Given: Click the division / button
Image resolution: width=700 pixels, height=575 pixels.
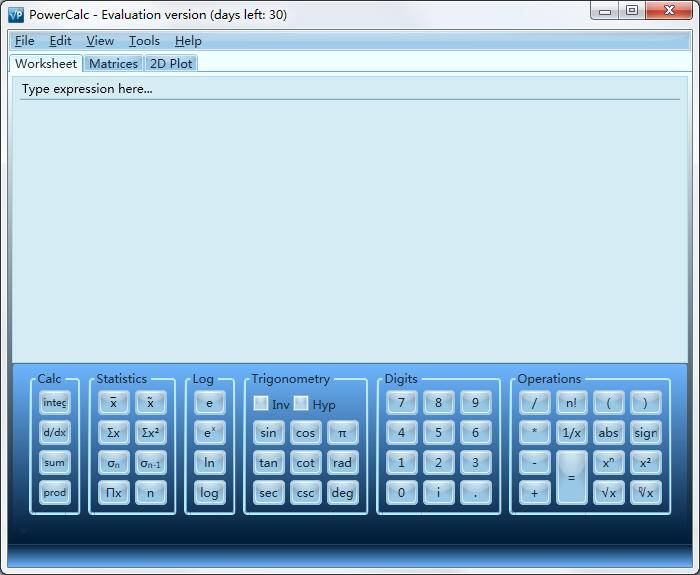Looking at the screenshot, I should (534, 403).
